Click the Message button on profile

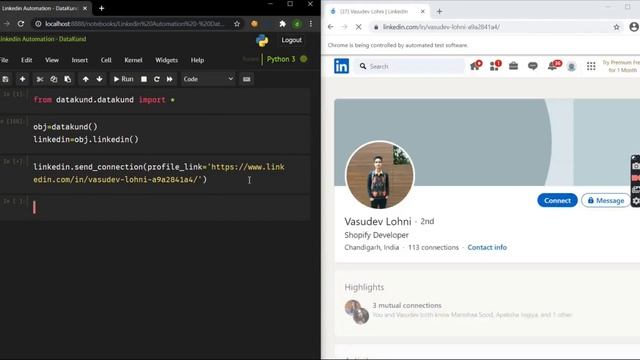(x=606, y=200)
